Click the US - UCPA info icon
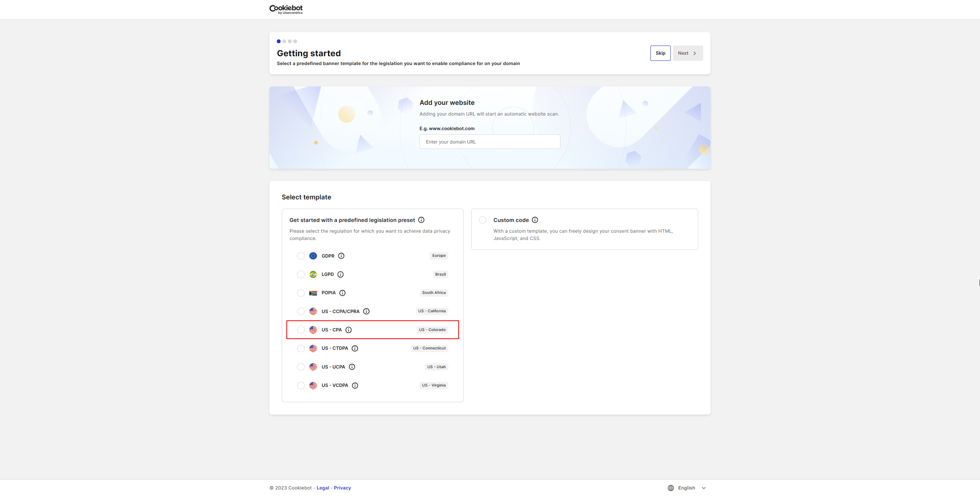980x496 pixels. click(353, 367)
